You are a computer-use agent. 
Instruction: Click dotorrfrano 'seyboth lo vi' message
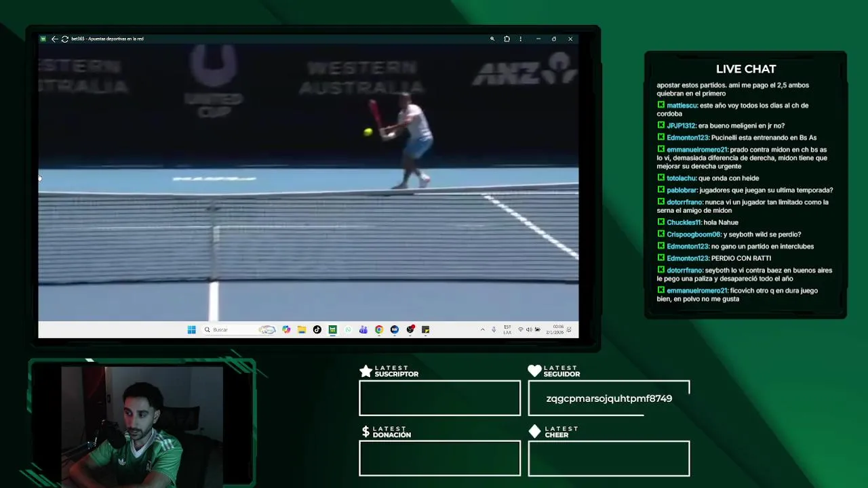pos(745,274)
